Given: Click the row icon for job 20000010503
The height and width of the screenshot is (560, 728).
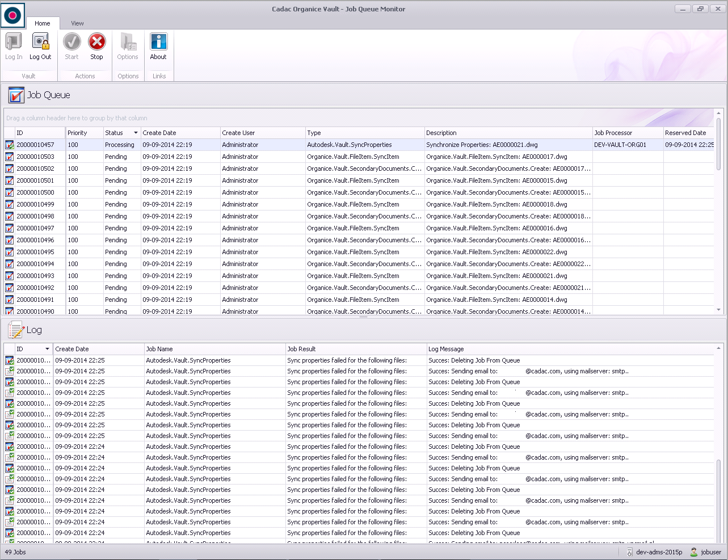Looking at the screenshot, I should coord(10,157).
